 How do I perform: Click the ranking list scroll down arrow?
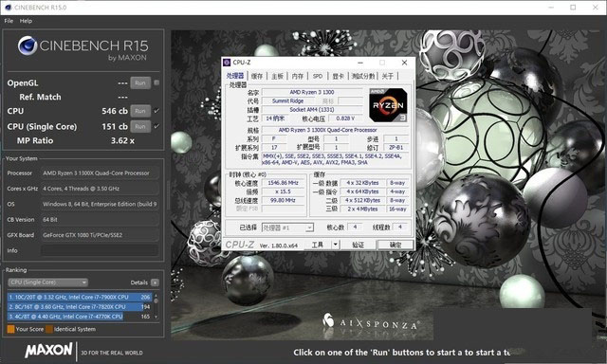click(x=156, y=317)
